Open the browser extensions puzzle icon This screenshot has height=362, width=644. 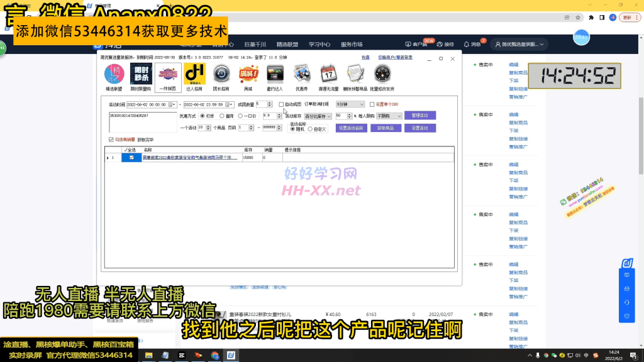tap(591, 18)
